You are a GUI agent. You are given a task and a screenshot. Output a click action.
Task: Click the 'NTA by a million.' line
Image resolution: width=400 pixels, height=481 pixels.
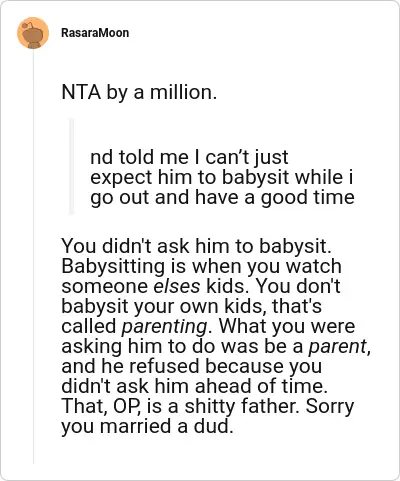point(139,92)
